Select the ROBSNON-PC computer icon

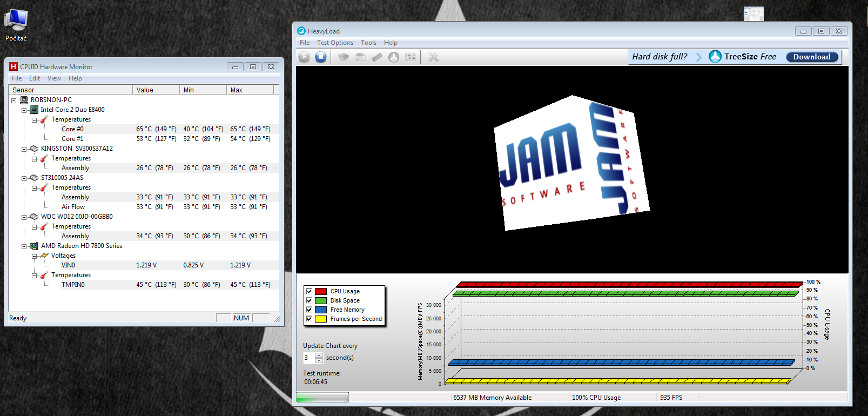[x=24, y=100]
